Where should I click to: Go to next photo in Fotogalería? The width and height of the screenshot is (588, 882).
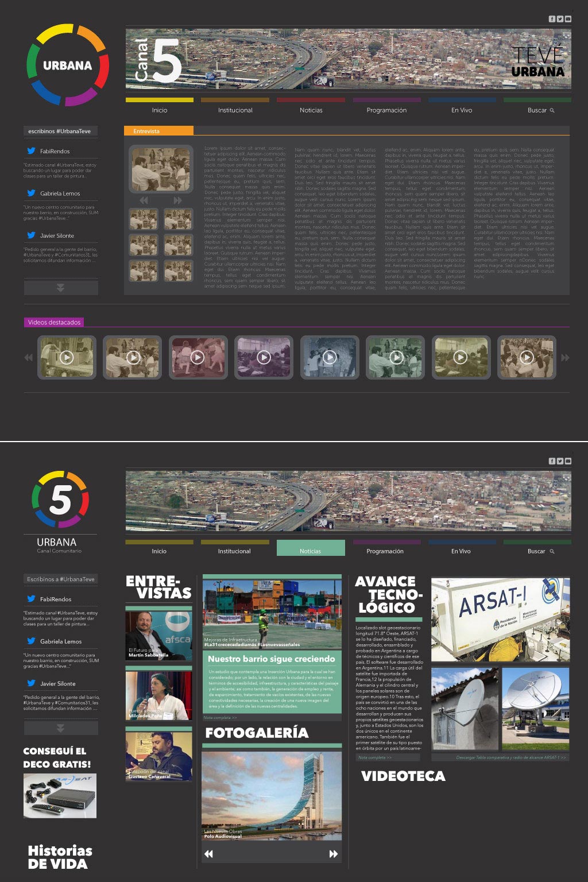(333, 854)
